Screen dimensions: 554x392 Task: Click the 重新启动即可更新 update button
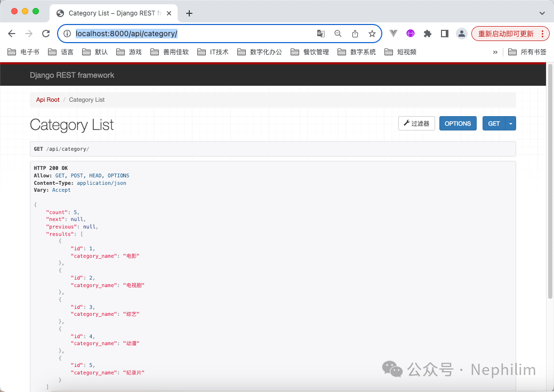[505, 34]
